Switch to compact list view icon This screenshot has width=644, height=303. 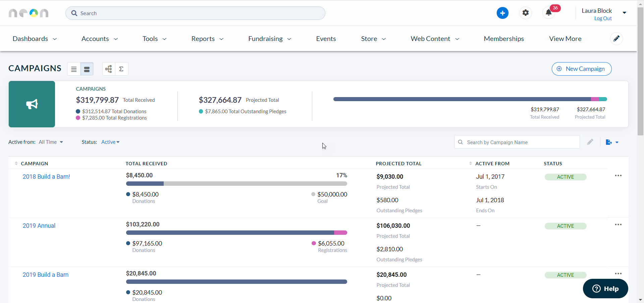coord(74,69)
